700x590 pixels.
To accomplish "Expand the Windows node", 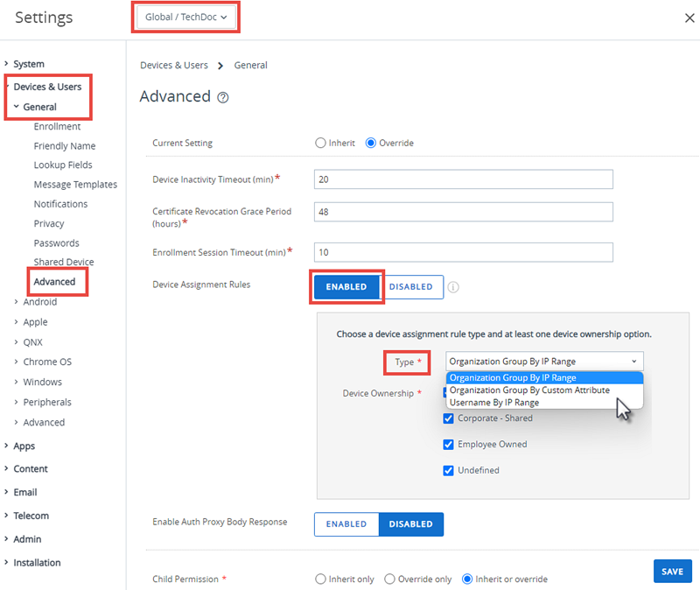I will [16, 382].
